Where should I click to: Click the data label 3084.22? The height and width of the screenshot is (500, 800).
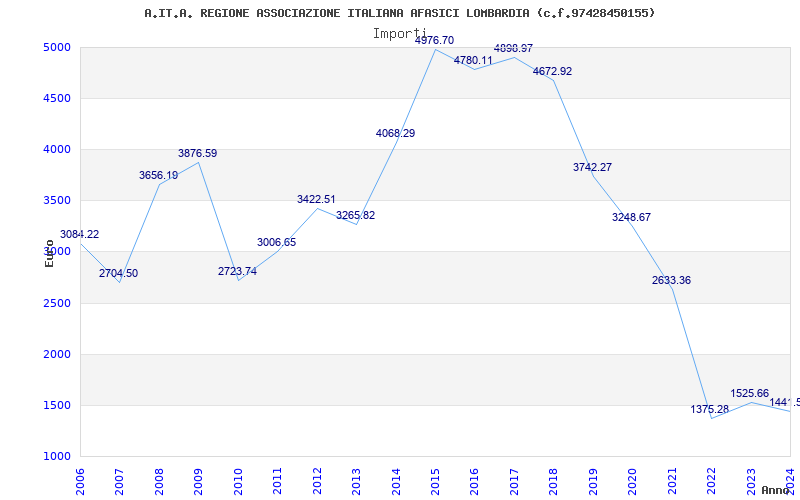80,234
